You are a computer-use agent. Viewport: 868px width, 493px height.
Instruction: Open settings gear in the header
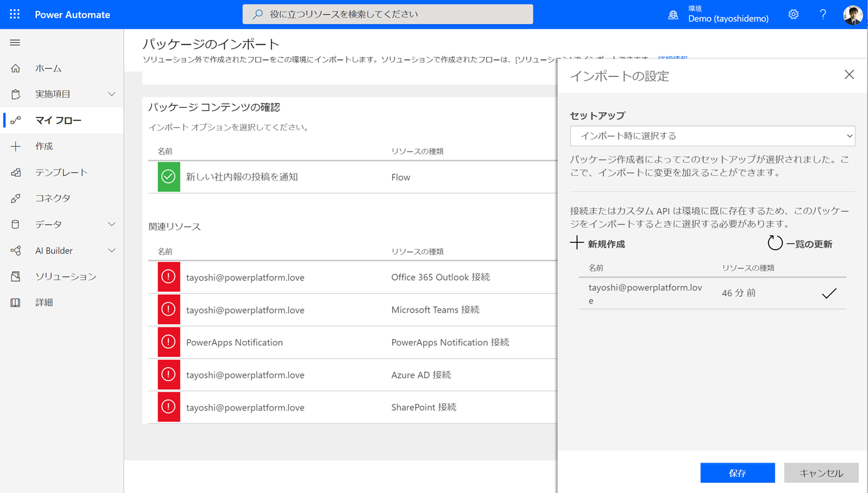tap(793, 15)
